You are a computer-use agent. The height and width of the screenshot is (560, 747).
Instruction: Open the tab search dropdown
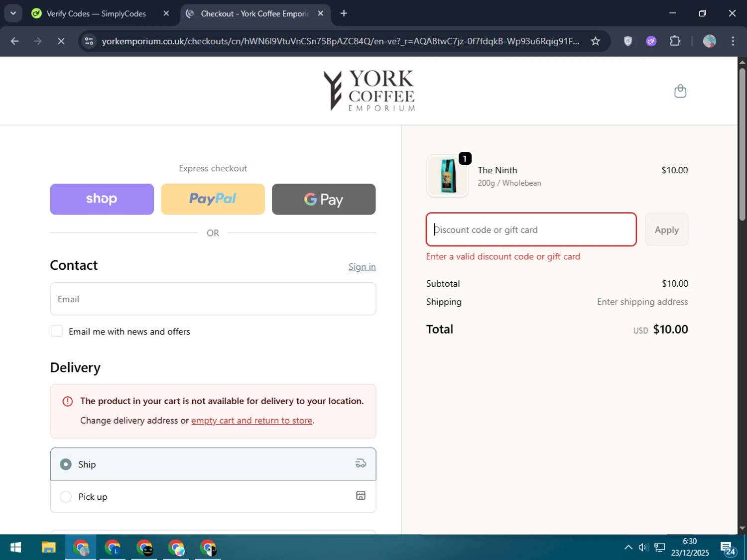click(13, 13)
